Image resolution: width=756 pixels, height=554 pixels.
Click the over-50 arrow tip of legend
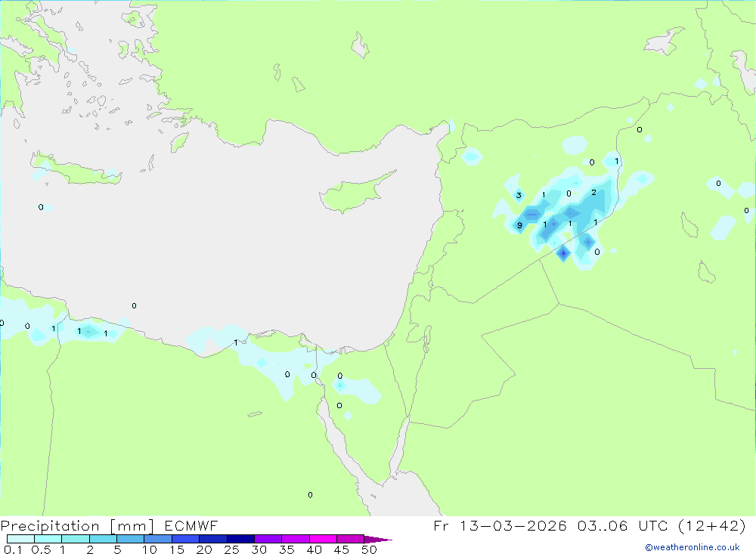pyautogui.click(x=378, y=540)
